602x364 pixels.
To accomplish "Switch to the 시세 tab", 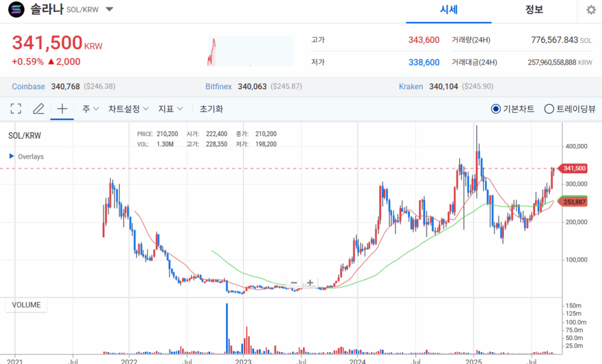I will [x=449, y=10].
